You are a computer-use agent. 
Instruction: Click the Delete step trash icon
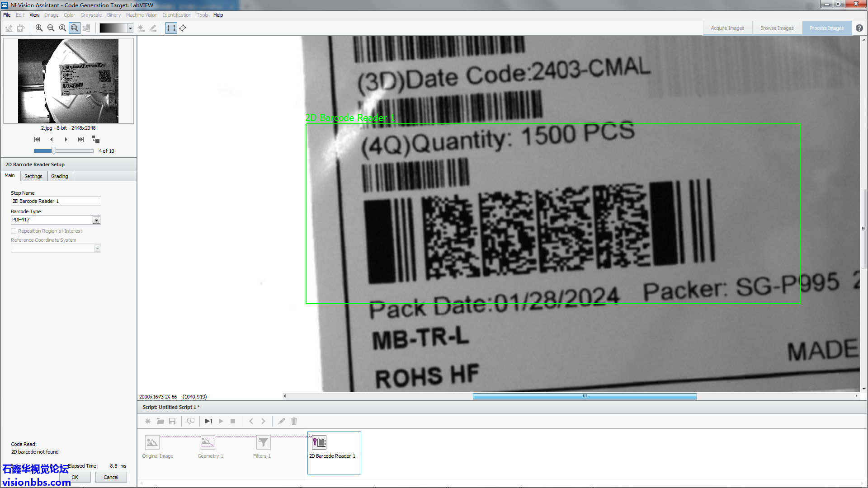[294, 421]
